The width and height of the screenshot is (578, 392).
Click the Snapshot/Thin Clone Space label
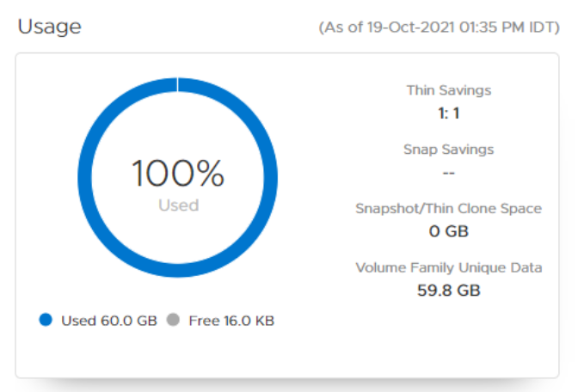click(448, 208)
